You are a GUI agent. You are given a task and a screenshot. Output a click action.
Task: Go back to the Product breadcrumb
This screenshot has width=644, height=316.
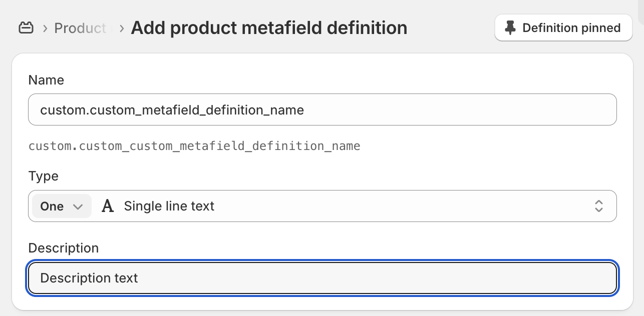coord(80,28)
